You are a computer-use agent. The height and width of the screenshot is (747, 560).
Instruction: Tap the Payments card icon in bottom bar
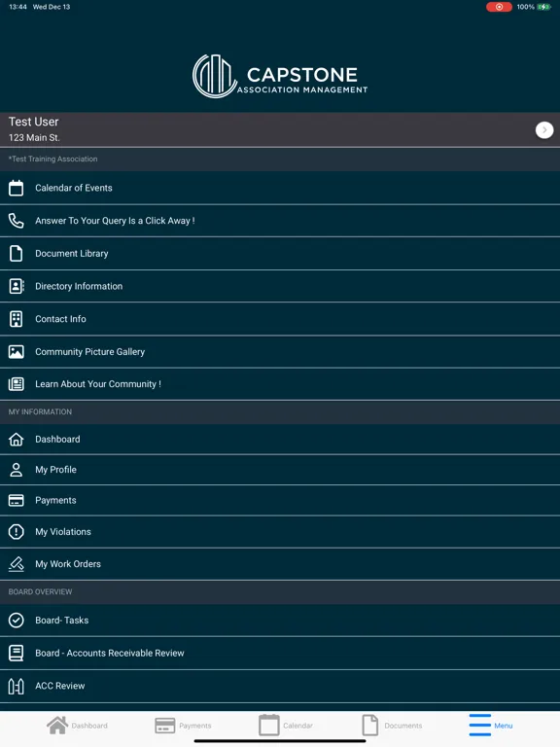point(164,726)
